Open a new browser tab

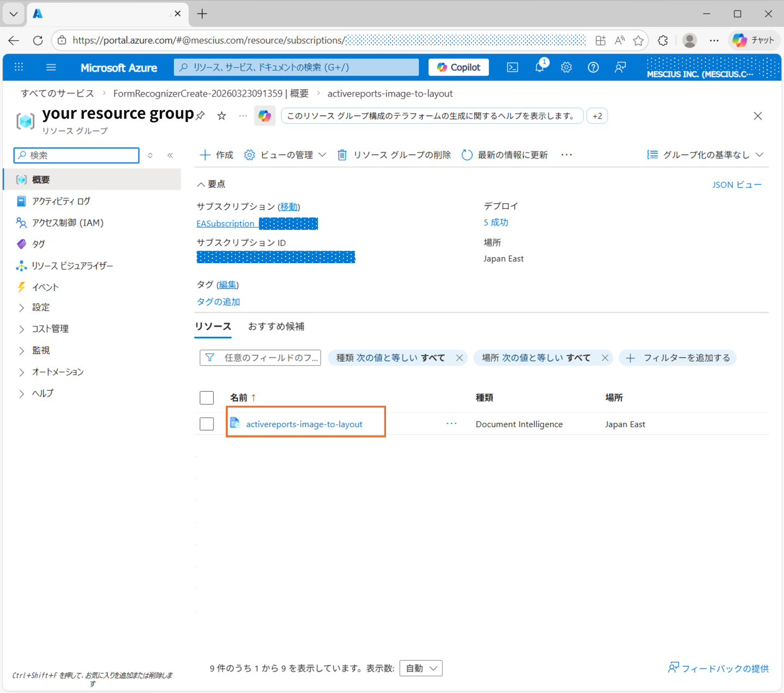[202, 14]
